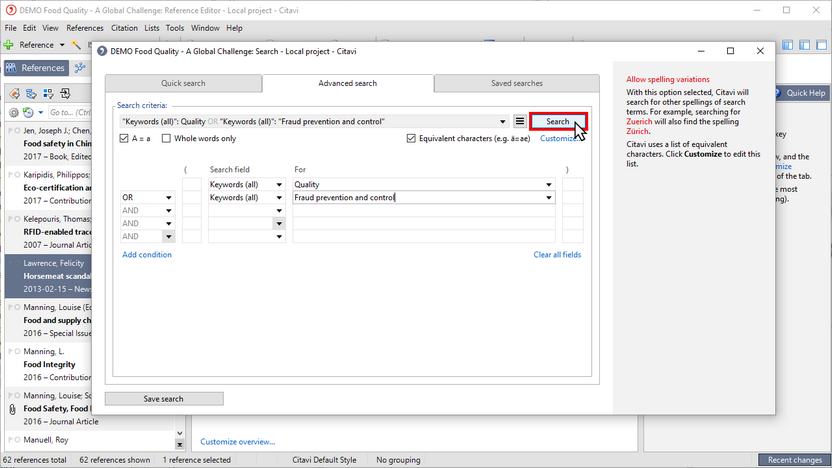Screen dimensions: 832x468
Task: Click the Add condition link
Action: point(147,255)
